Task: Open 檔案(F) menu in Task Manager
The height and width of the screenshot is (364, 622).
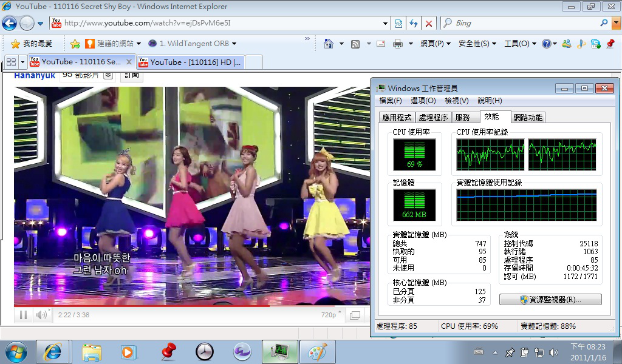Action: [391, 101]
